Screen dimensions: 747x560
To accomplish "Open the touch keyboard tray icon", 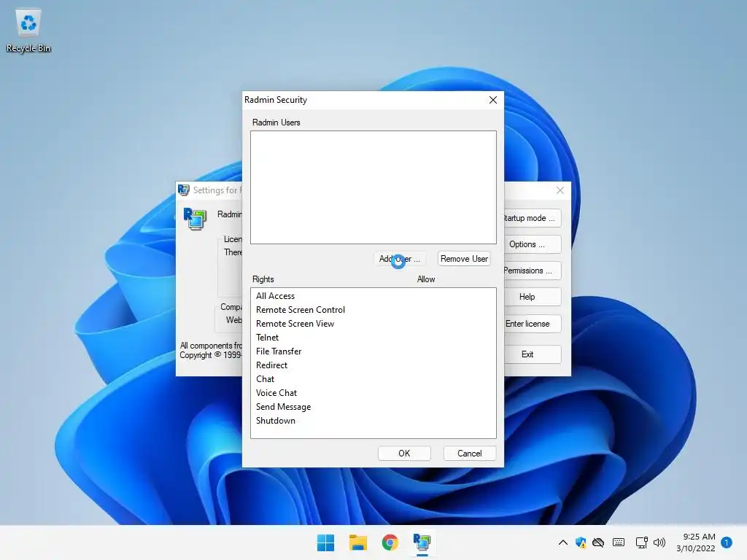I will pyautogui.click(x=619, y=542).
